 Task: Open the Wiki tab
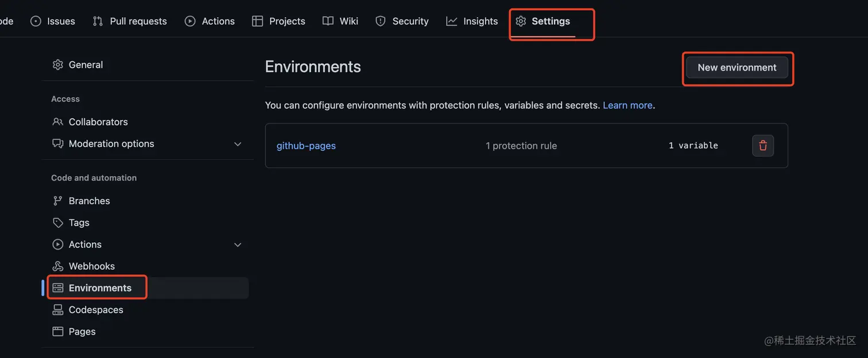pos(340,21)
